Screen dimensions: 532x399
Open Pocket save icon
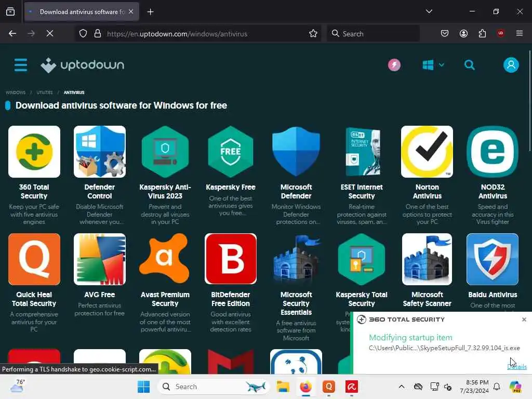pyautogui.click(x=445, y=33)
